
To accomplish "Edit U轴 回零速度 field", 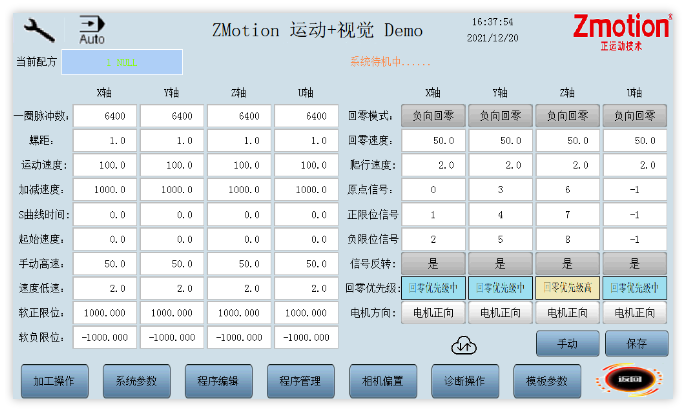I will click(635, 140).
